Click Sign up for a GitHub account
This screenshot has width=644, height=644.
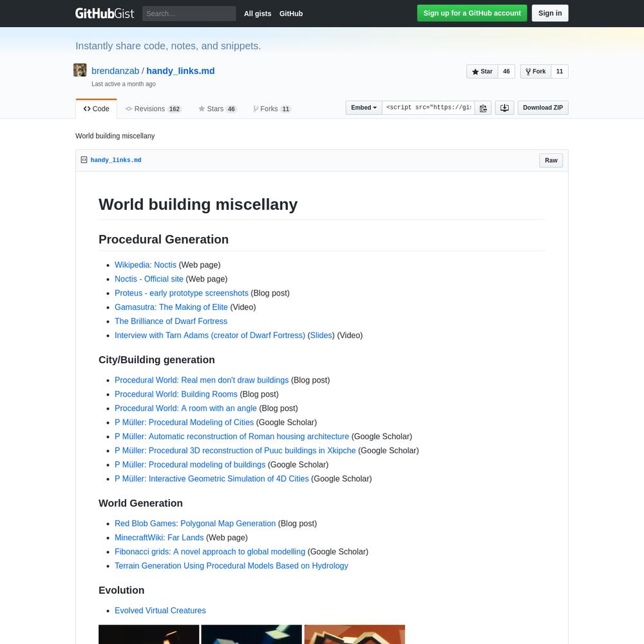[472, 13]
